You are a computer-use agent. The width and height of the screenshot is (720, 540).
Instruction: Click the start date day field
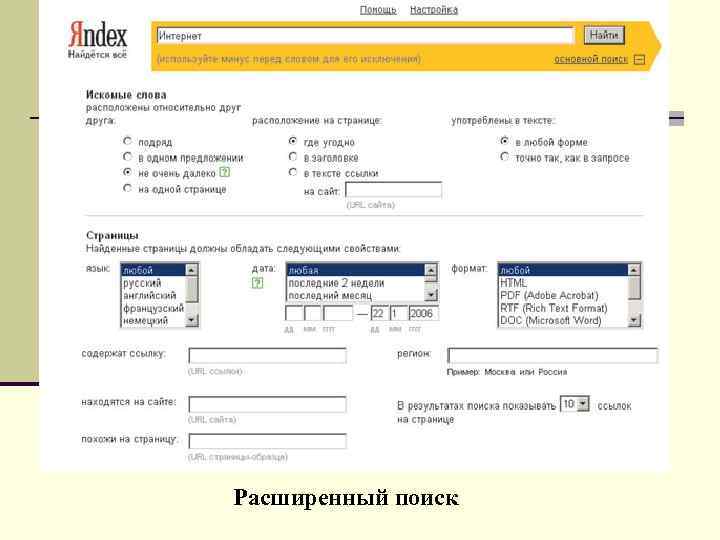[294, 314]
